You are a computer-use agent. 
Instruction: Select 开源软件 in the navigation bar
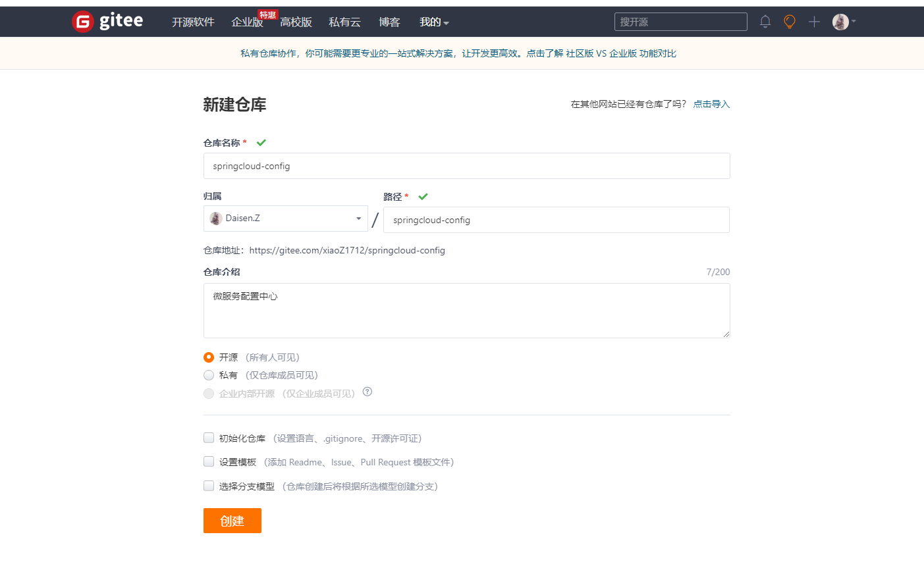(x=192, y=22)
